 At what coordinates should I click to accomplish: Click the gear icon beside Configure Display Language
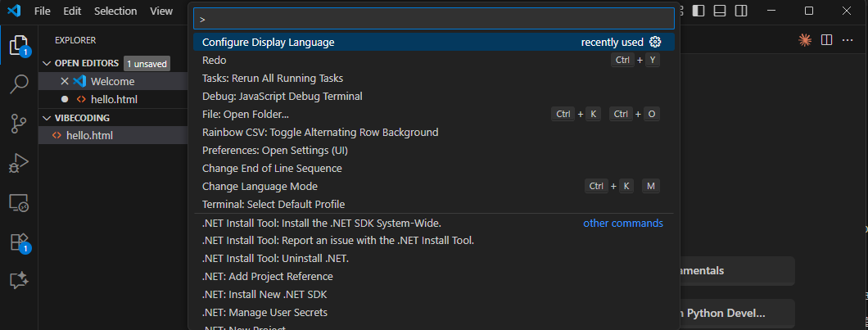(x=655, y=42)
